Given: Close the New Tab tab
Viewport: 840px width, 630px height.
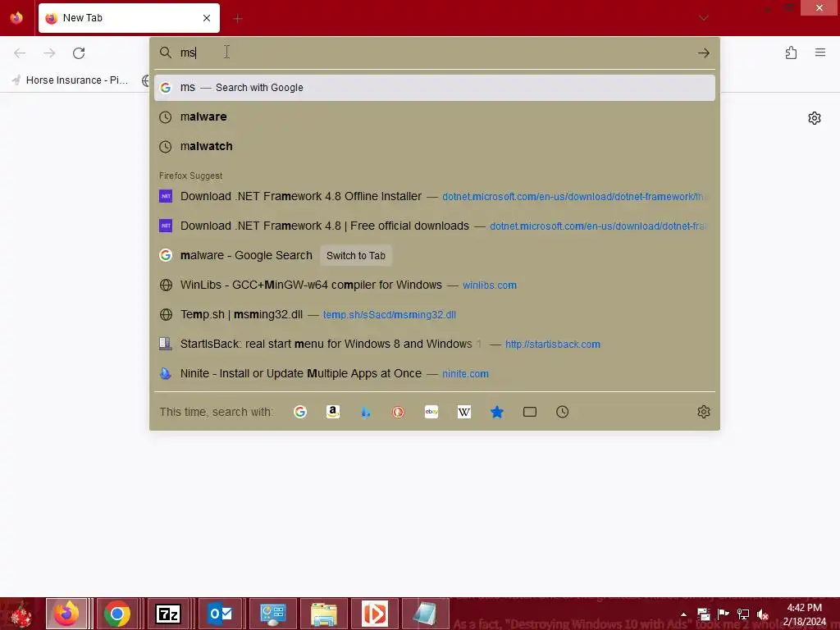Looking at the screenshot, I should pyautogui.click(x=206, y=18).
